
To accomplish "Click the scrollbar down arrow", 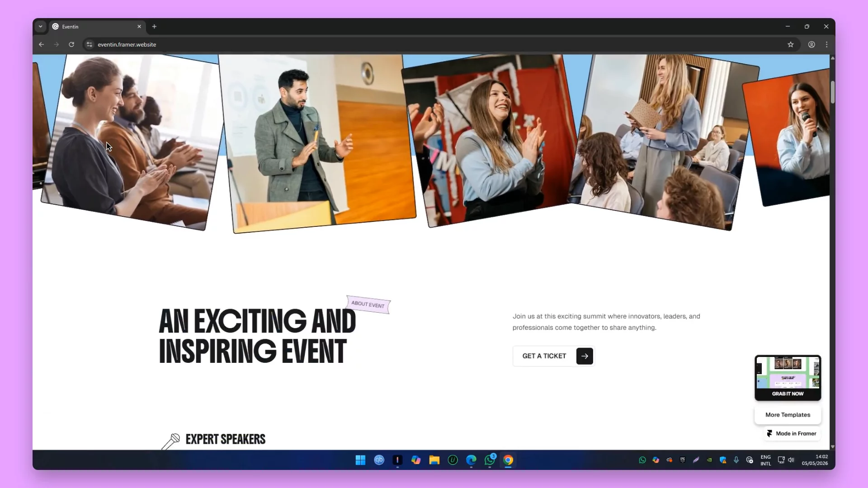I will [832, 446].
